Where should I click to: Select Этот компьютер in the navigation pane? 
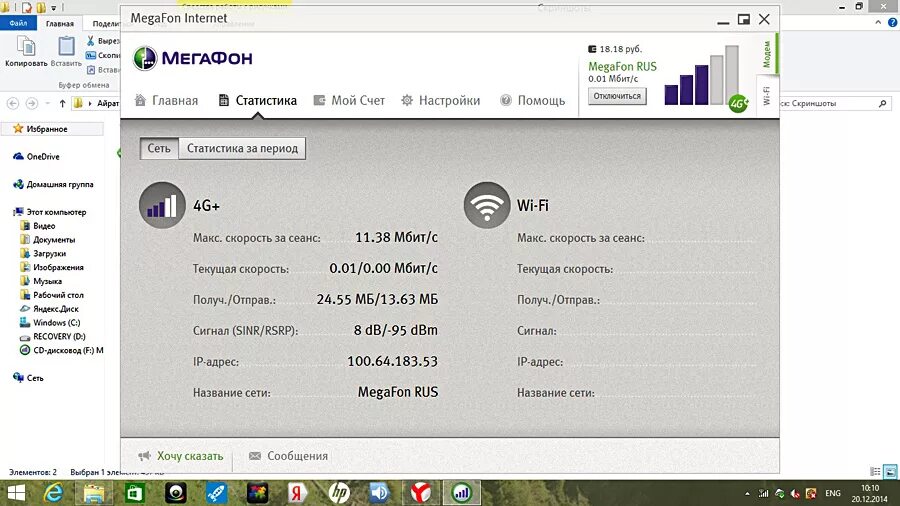[x=49, y=212]
